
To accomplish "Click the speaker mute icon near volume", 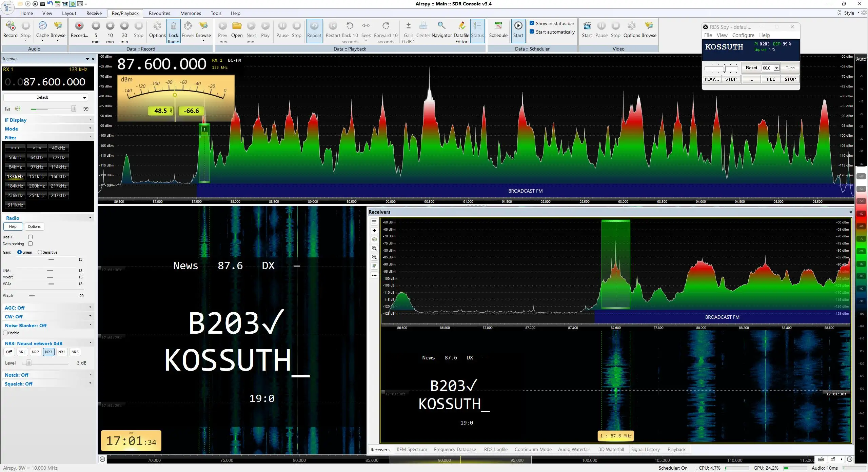I will point(17,109).
